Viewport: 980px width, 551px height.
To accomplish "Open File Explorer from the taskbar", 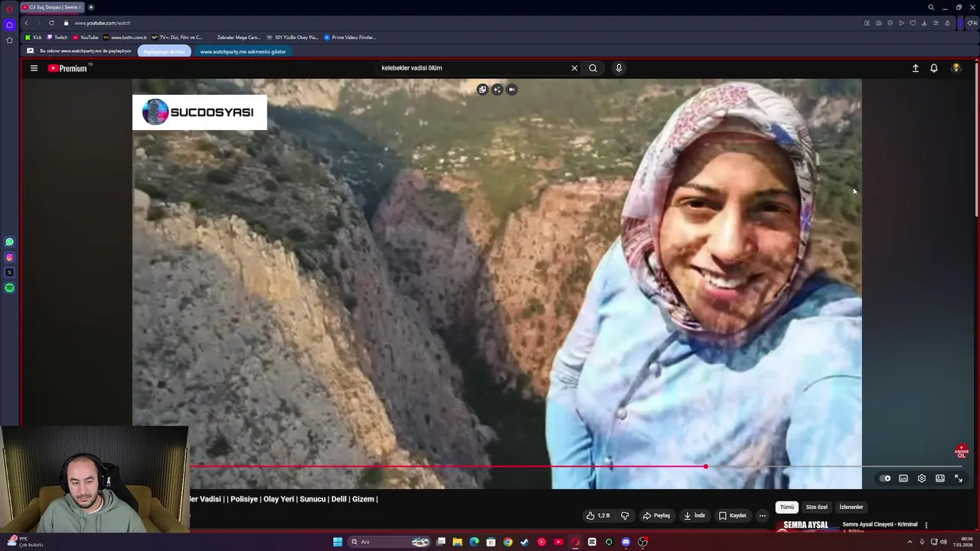I will [x=458, y=542].
